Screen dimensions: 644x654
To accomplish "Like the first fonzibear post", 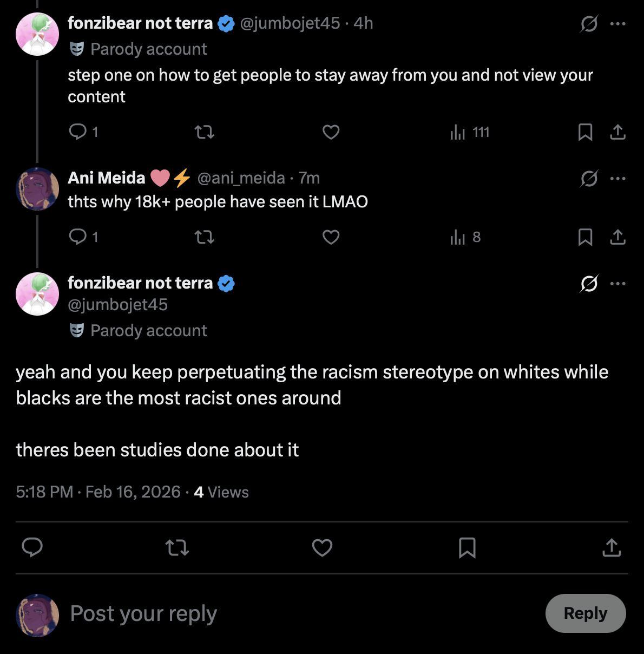I will 331,132.
